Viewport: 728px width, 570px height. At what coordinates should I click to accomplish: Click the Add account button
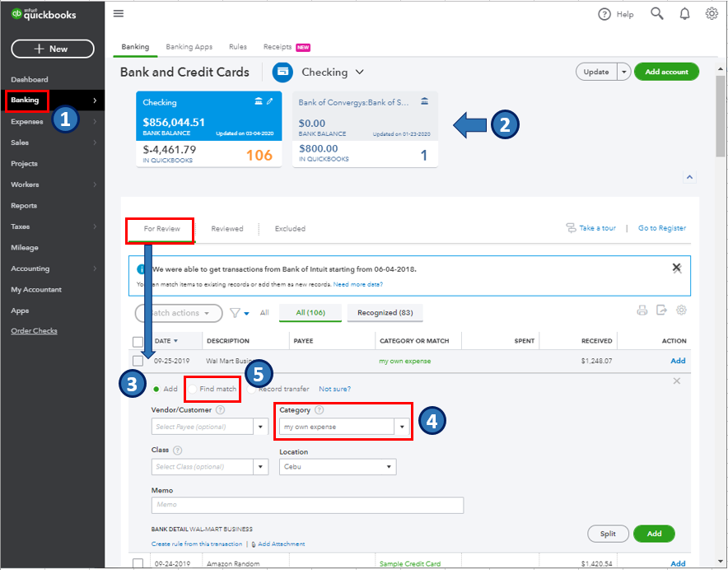pos(666,72)
